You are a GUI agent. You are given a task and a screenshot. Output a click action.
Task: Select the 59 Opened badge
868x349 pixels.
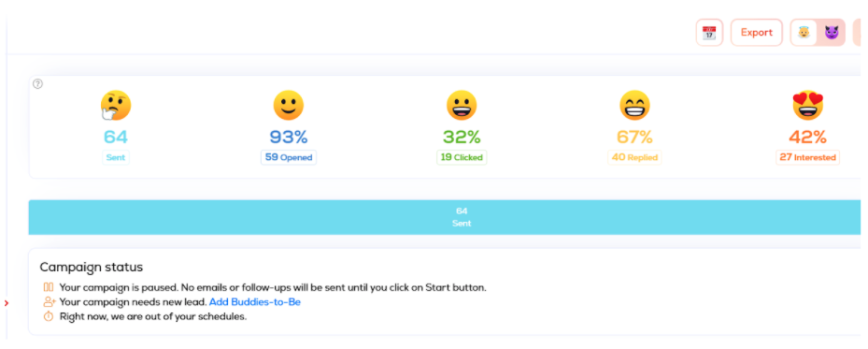pos(289,157)
